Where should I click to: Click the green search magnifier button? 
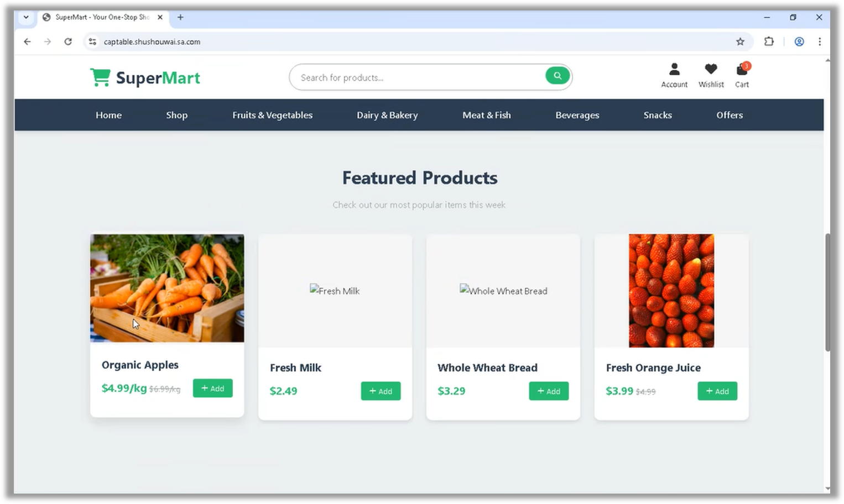click(558, 76)
